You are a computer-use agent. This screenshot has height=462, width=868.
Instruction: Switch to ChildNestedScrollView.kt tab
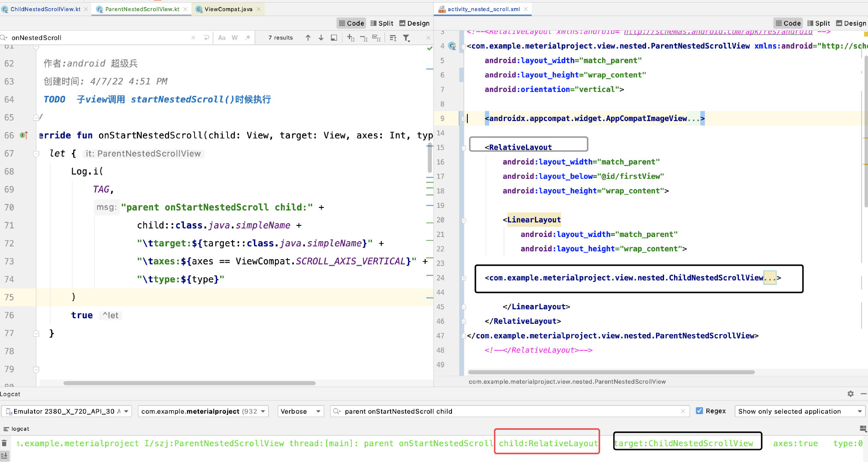[x=45, y=9]
